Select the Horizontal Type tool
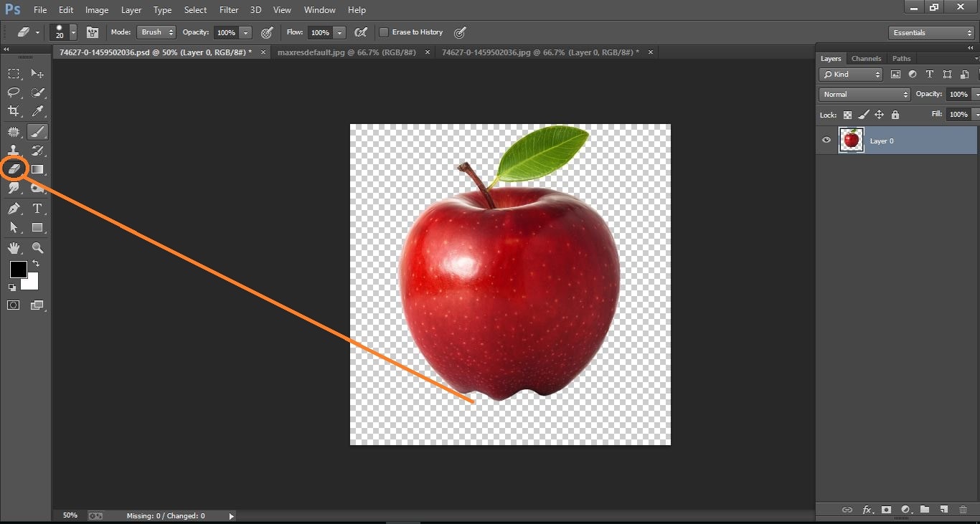Screen dimensions: 980x524 37,208
